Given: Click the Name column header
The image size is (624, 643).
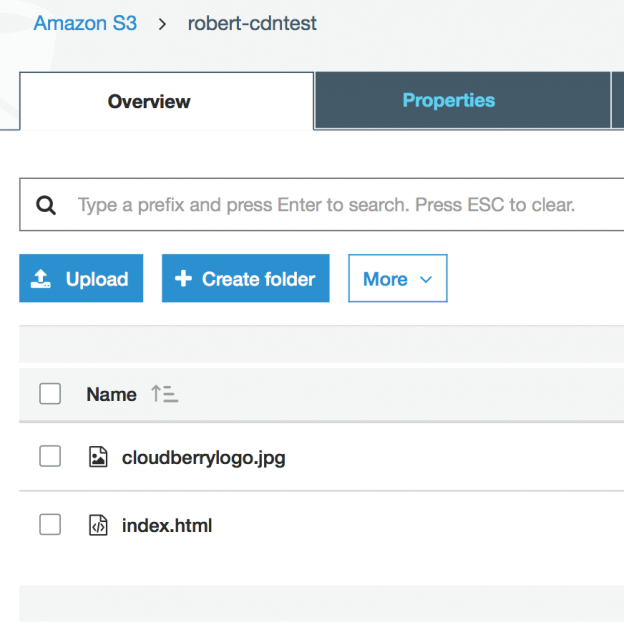Looking at the screenshot, I should [x=112, y=394].
